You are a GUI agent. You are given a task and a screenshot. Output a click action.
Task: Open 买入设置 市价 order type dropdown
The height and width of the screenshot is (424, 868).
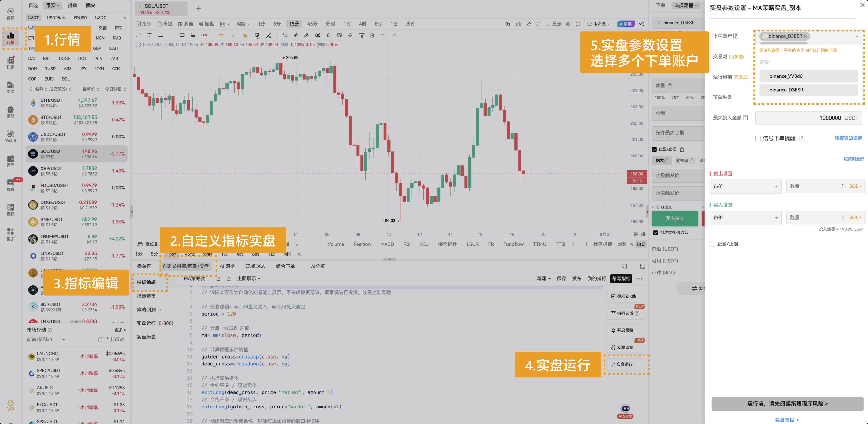745,218
